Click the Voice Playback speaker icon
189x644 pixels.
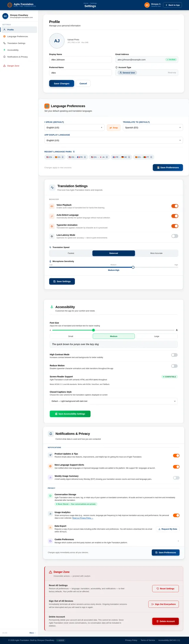pos(52,206)
